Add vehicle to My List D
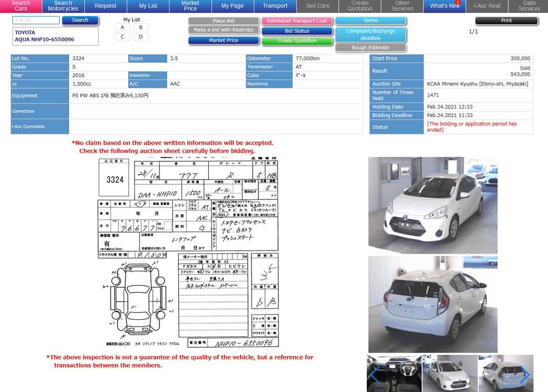 (141, 37)
